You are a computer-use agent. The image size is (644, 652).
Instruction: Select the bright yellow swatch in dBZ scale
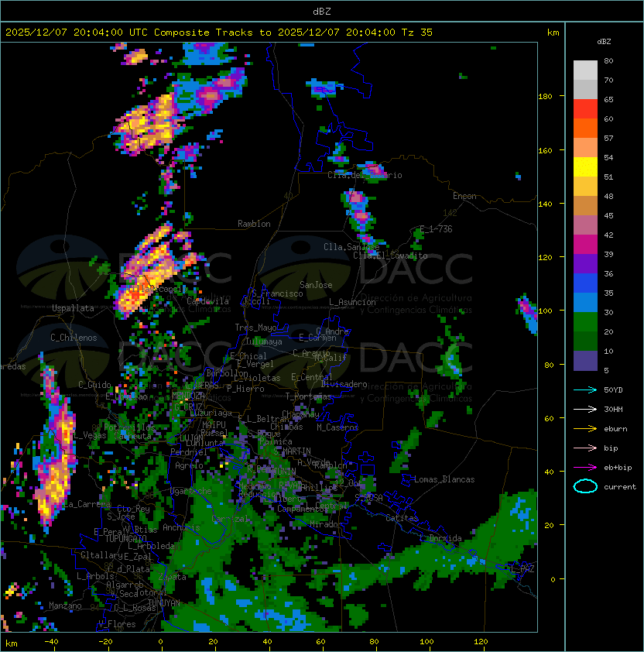point(585,166)
